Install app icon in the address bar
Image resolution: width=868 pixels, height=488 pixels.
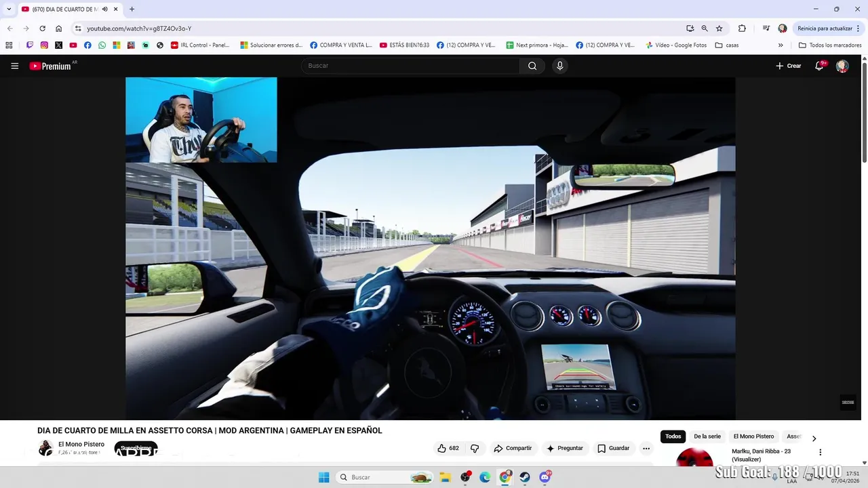point(690,28)
